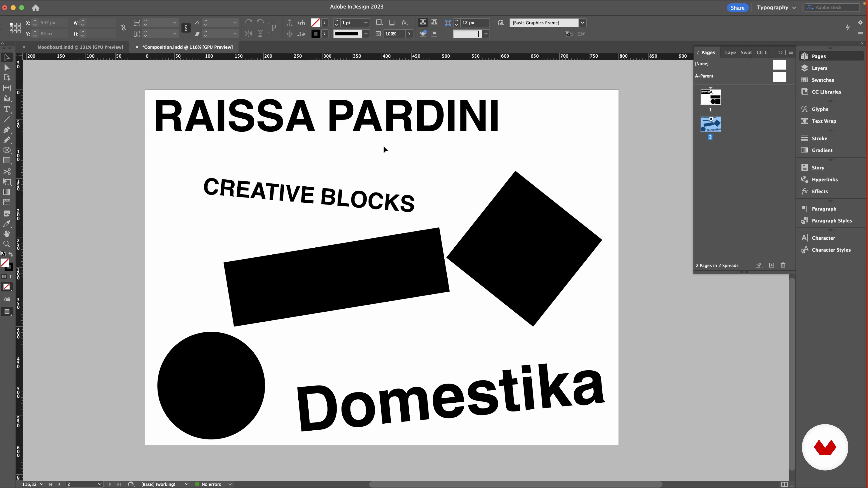Screen dimensions: 868x488
Task: Select the Selection tool arrow
Action: pyautogui.click(x=6, y=58)
